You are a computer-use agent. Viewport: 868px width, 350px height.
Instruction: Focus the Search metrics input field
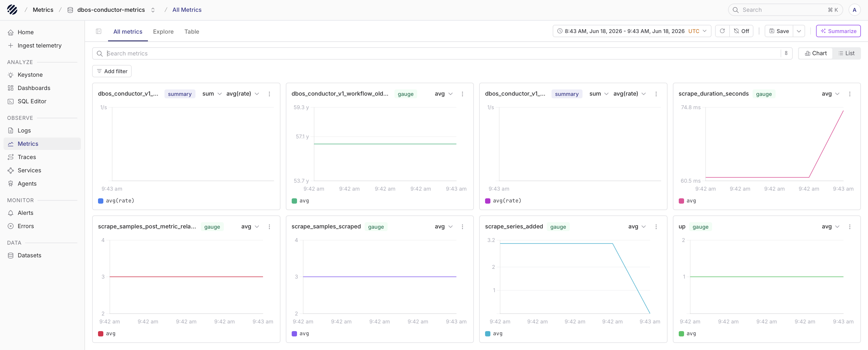[441, 53]
